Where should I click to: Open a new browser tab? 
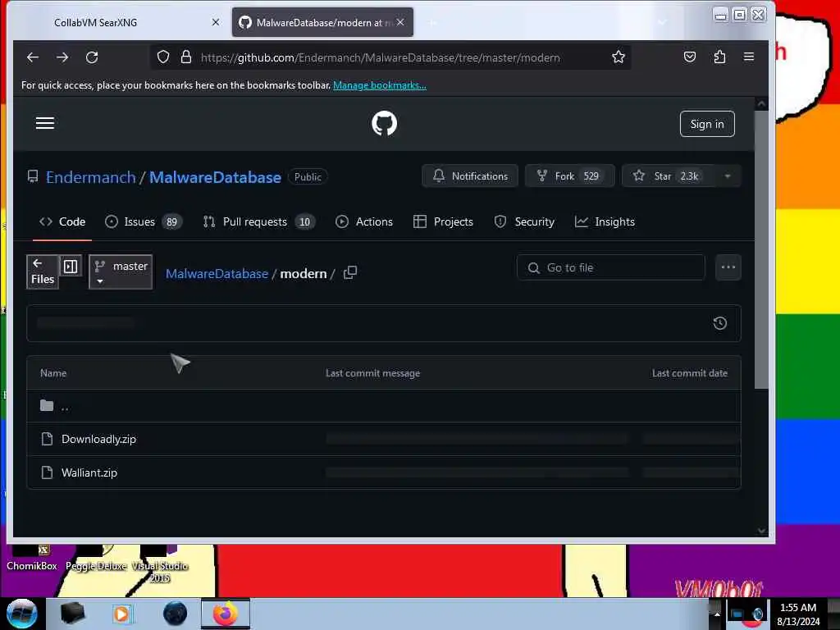coord(433,22)
